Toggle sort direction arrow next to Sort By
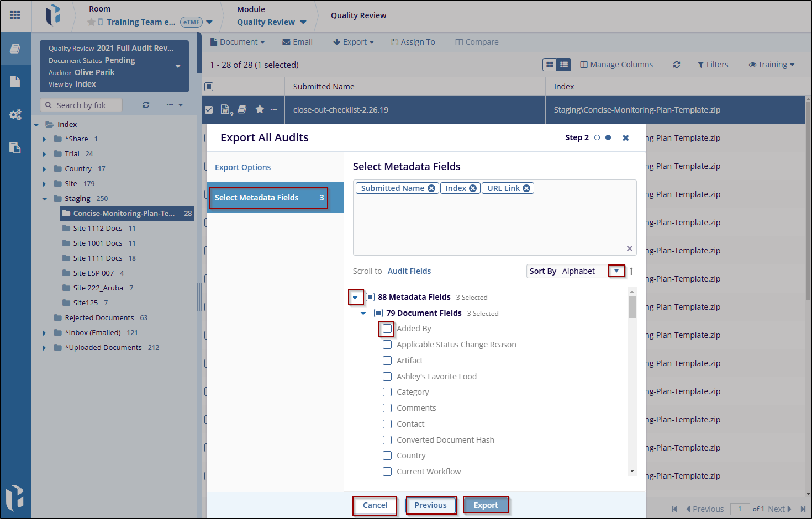This screenshot has width=812, height=519. click(x=631, y=271)
